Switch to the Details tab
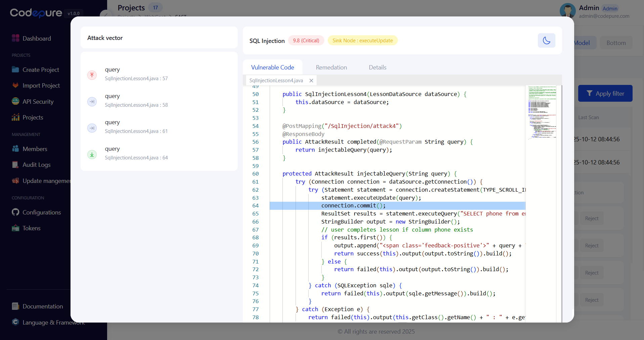The height and width of the screenshot is (340, 644). click(377, 67)
